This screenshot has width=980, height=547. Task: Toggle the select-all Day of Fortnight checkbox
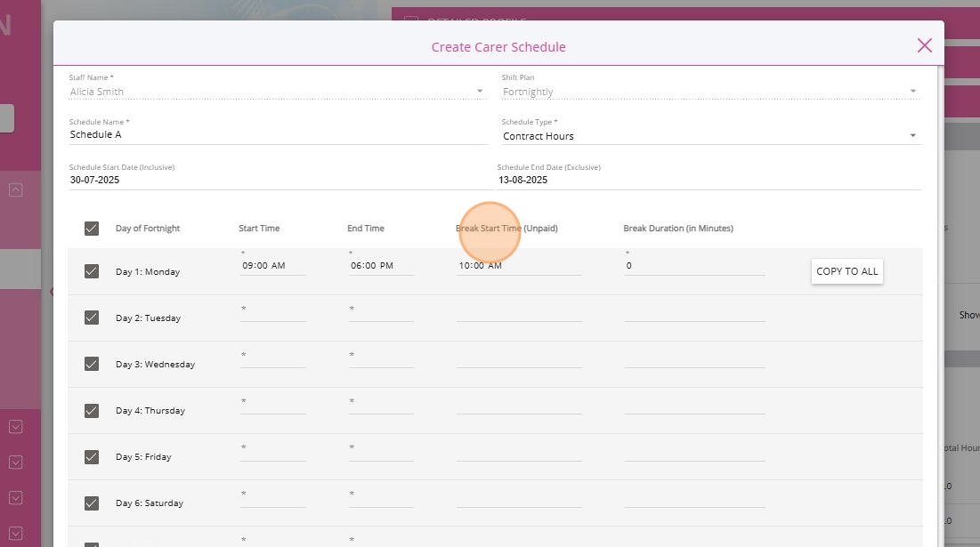tap(92, 229)
